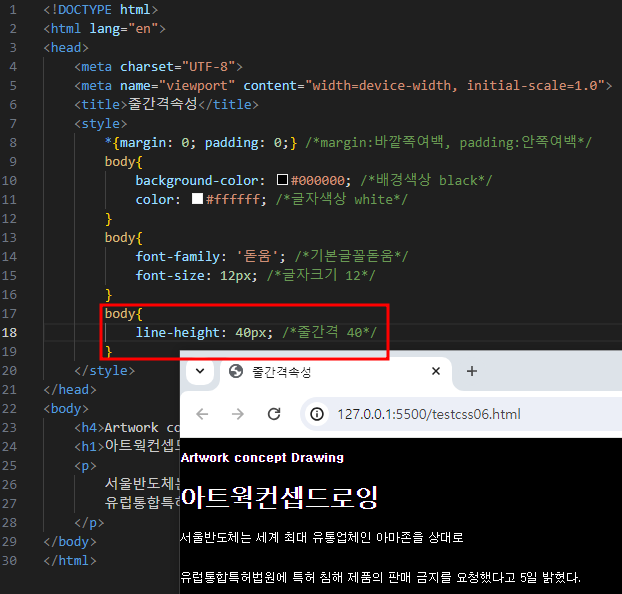Open the white #ffffff color swatch
This screenshot has height=594, width=622.
coord(197,199)
